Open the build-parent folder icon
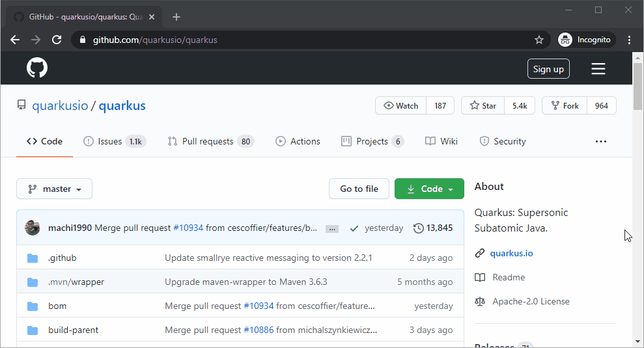 33,330
